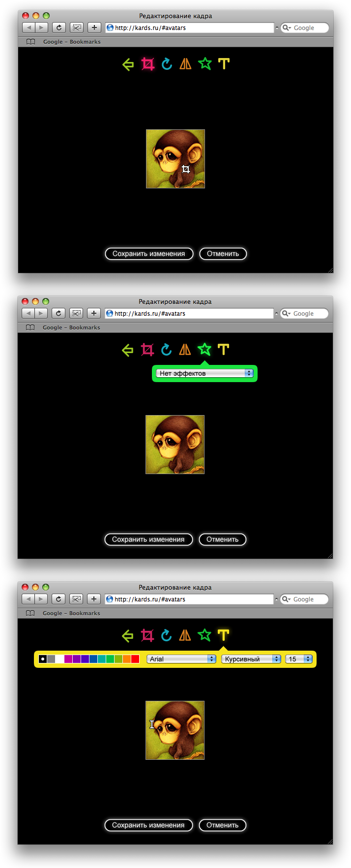Open 'Google – Bookmarks' in the top window bookmarks bar
This screenshot has height=868, width=351.
tap(72, 42)
